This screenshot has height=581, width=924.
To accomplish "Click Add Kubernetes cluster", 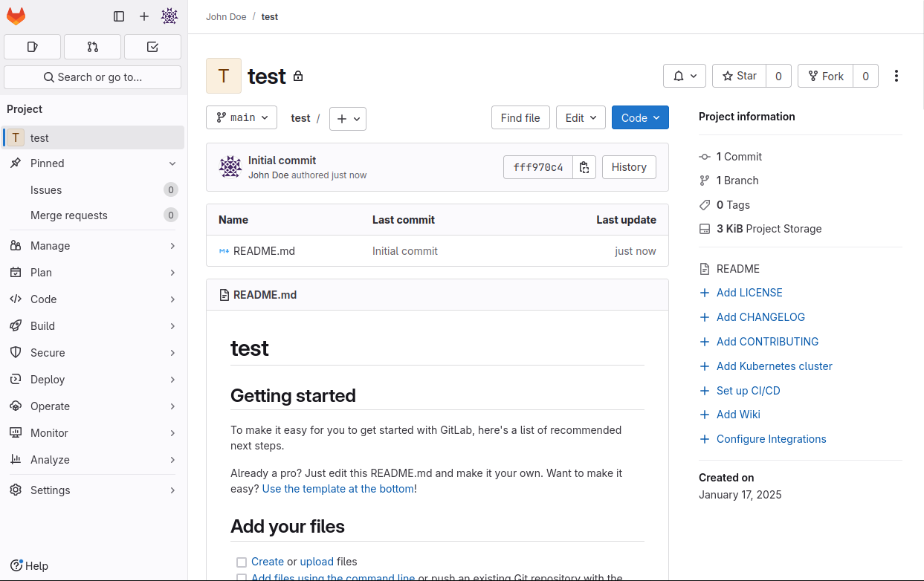I will (766, 366).
